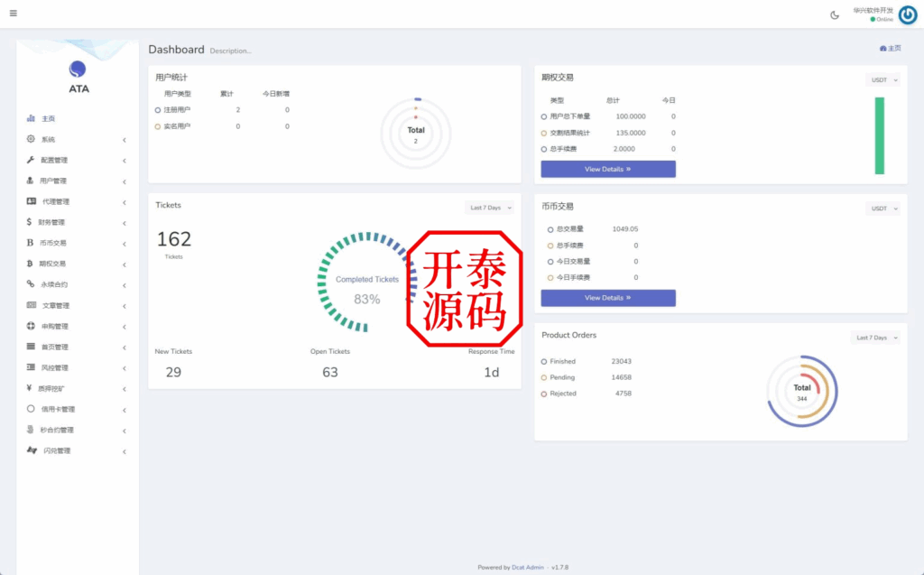Click View Details in 币币交易 card
The height and width of the screenshot is (575, 924).
coord(608,298)
